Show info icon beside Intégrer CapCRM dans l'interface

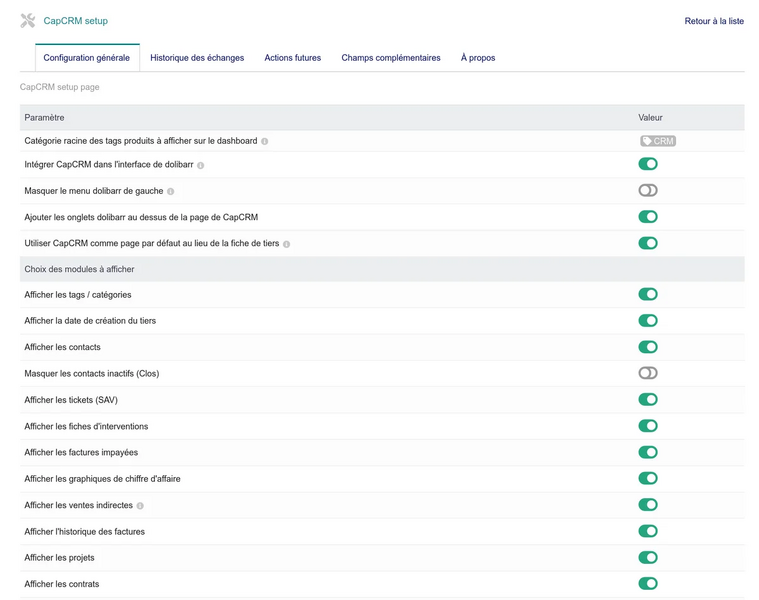200,165
